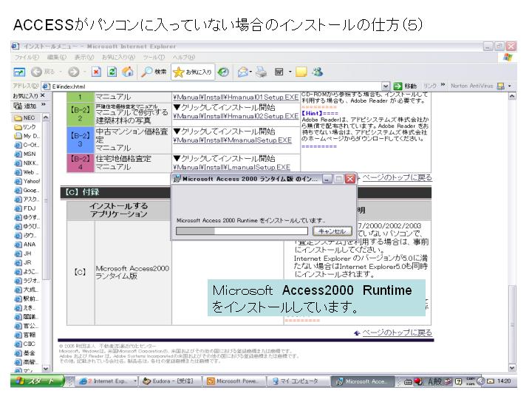The width and height of the screenshot is (532, 399).
Task: Open the Norton AntiVirus toolbar icon
Action: pos(500,86)
